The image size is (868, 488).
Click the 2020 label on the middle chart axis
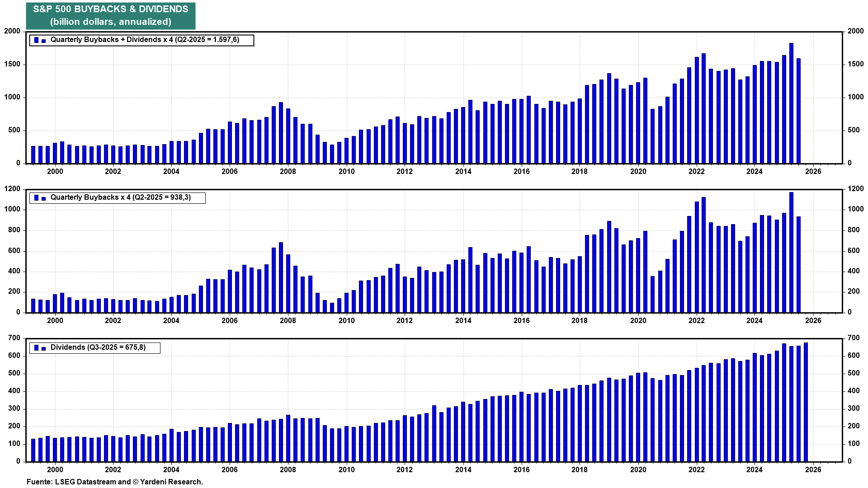638,321
